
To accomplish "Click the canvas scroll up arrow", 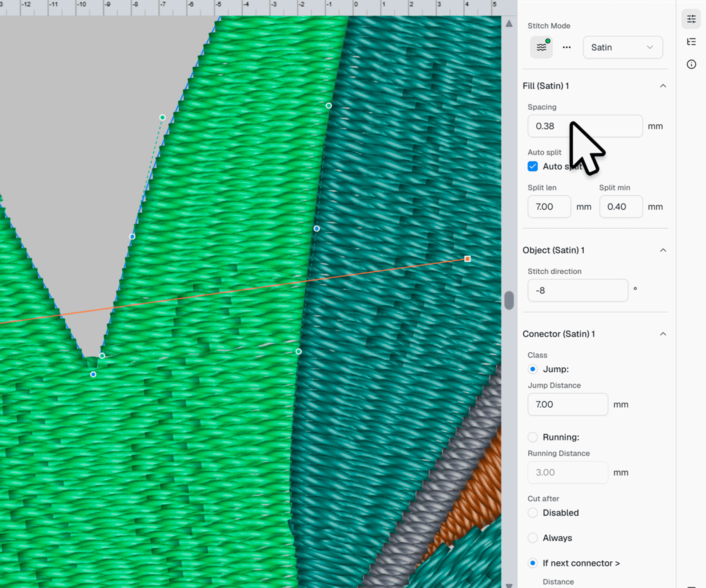I will click(x=509, y=24).
